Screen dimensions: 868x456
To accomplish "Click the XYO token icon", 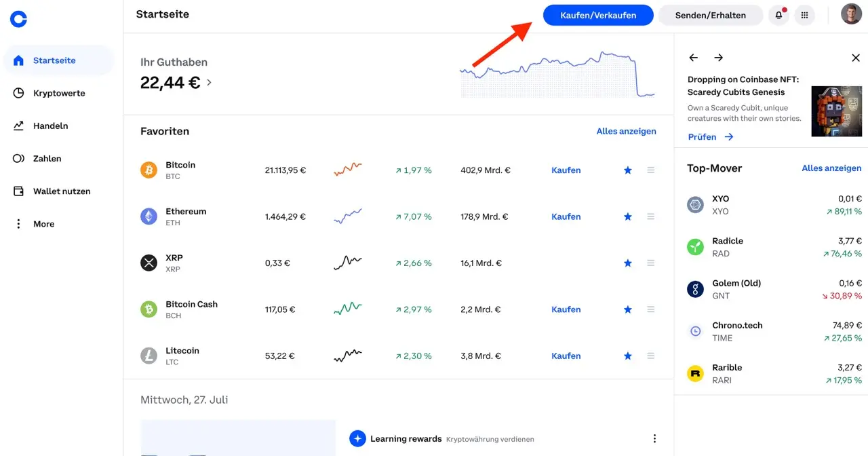I will pyautogui.click(x=695, y=205).
